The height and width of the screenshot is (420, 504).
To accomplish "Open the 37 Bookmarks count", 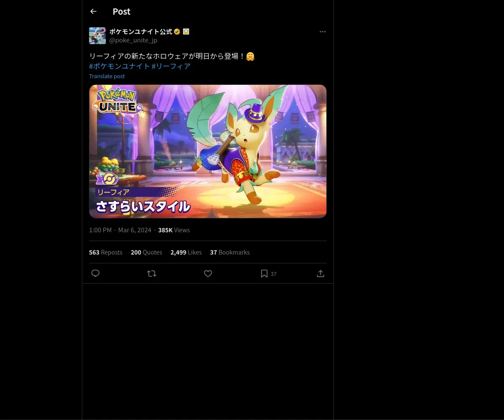I will (230, 252).
